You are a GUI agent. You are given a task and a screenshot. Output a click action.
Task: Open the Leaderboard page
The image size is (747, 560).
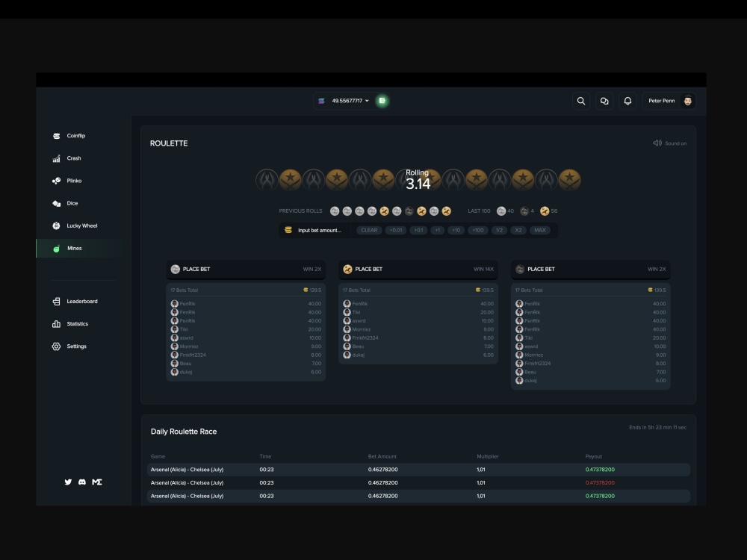point(82,302)
